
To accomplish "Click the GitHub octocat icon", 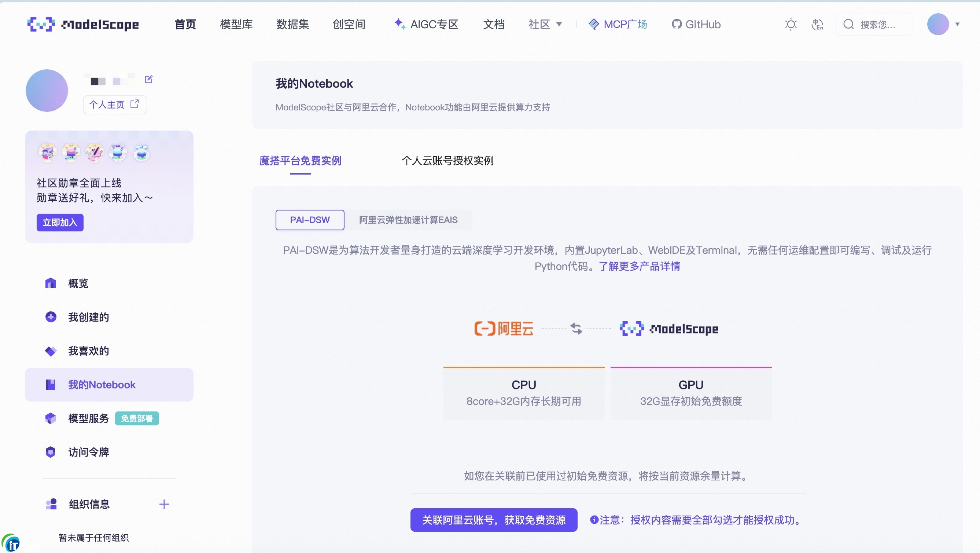I will [x=677, y=24].
